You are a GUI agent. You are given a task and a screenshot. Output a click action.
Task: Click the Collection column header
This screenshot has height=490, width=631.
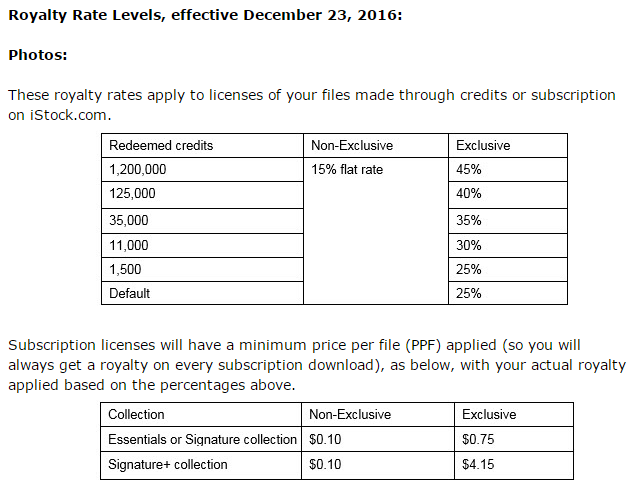201,415
